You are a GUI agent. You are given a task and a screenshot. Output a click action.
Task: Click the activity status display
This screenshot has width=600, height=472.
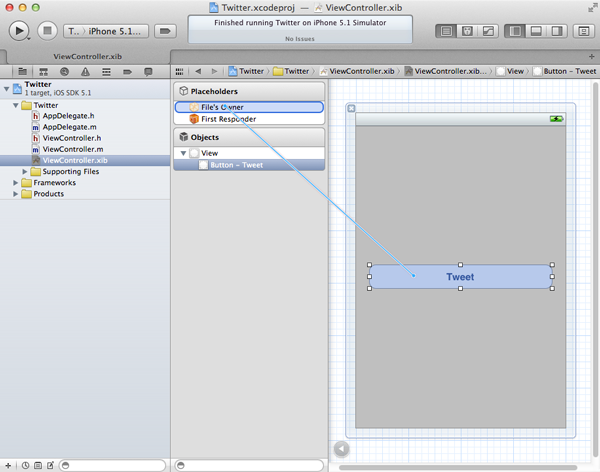tap(300, 29)
